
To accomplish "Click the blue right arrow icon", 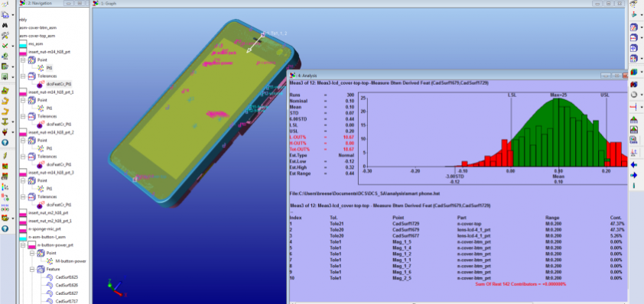I will pyautogui.click(x=633, y=175).
